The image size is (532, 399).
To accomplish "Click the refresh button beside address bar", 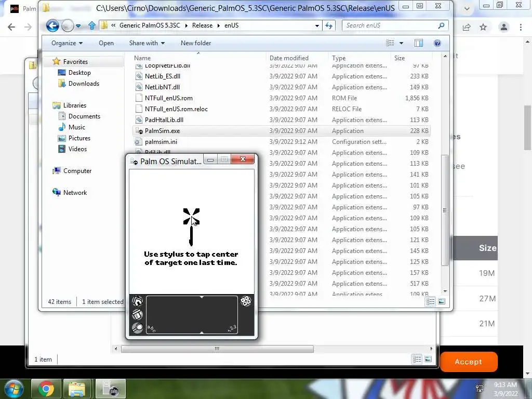I will pos(329,25).
